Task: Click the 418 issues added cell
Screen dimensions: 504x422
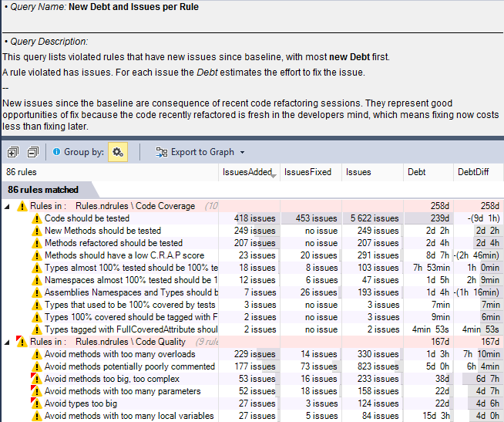Action: [x=249, y=218]
